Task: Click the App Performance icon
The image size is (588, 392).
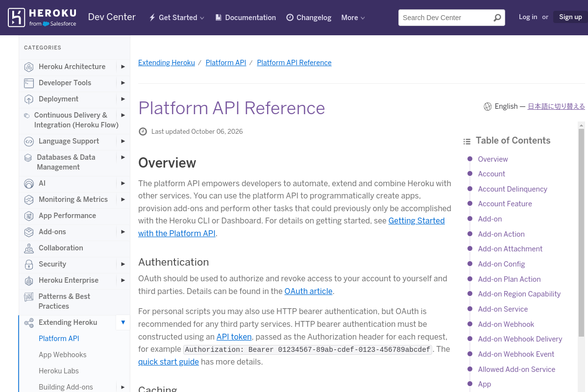Action: [29, 216]
